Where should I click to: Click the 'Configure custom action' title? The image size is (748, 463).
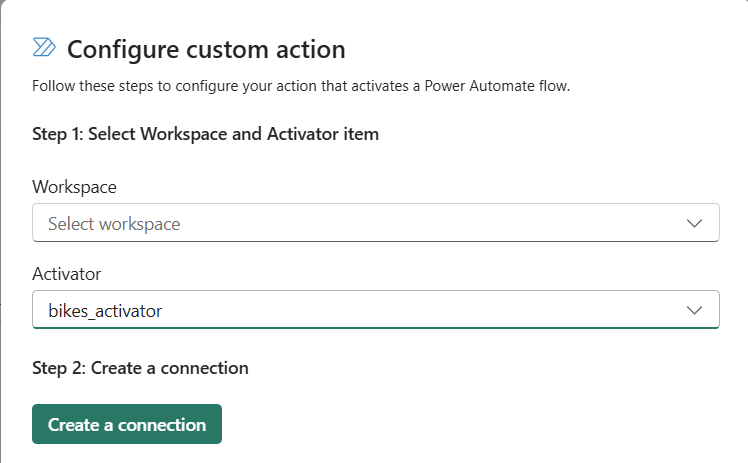(206, 48)
